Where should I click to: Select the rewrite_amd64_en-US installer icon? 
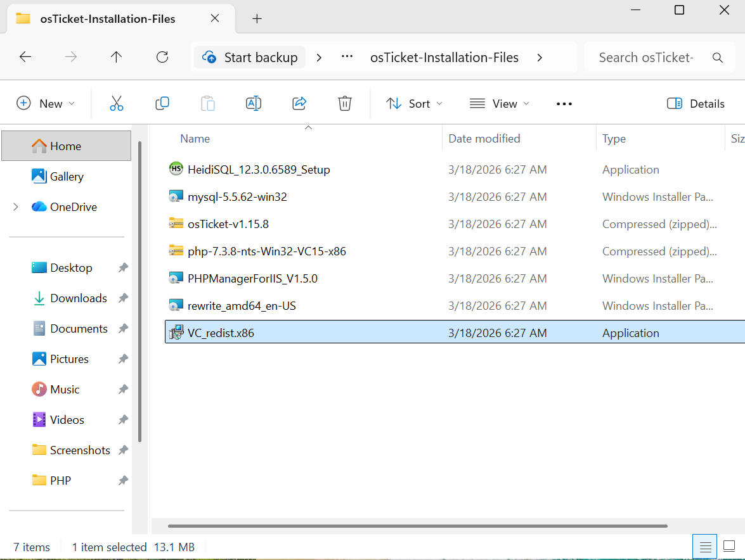click(x=176, y=305)
